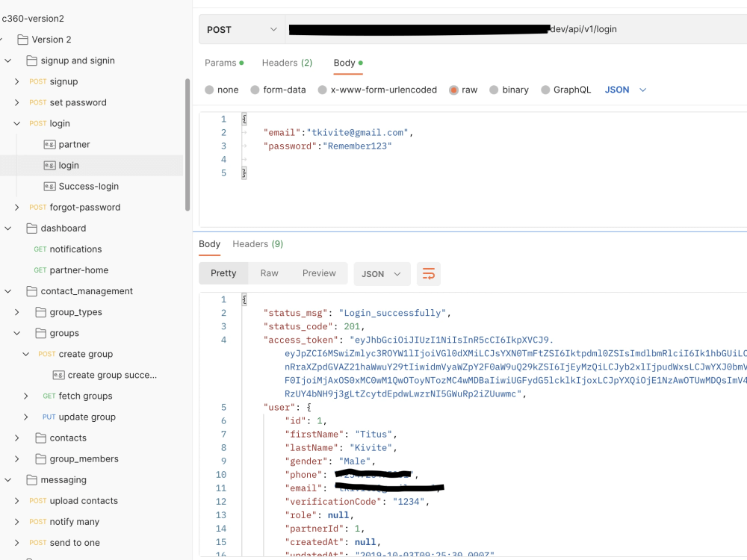
Task: Open the Preview tab of the response
Action: [x=319, y=273]
